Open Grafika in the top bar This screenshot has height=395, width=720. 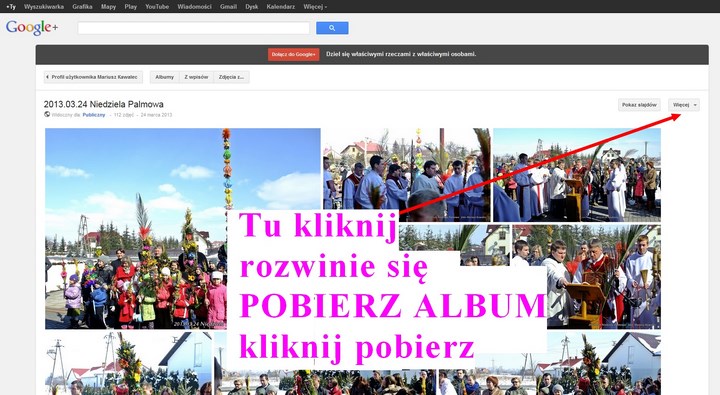(82, 6)
